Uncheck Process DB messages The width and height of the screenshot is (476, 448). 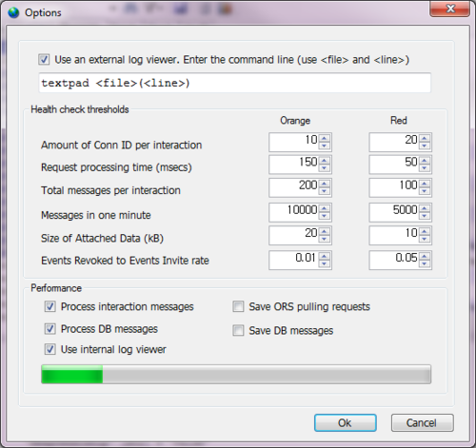[x=50, y=329]
